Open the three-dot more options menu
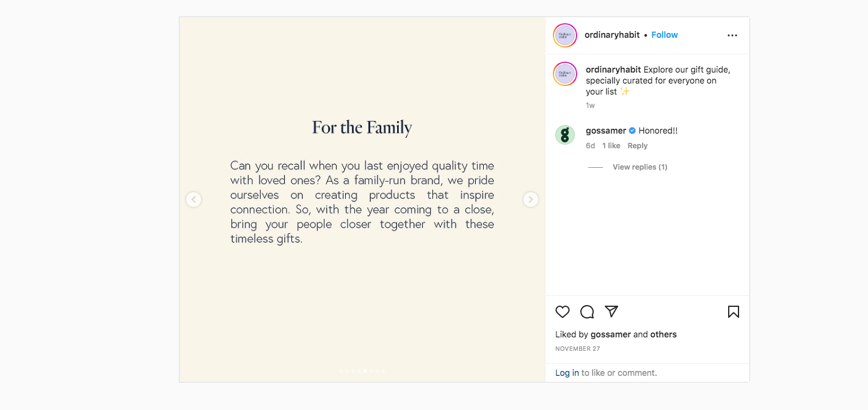 (732, 35)
